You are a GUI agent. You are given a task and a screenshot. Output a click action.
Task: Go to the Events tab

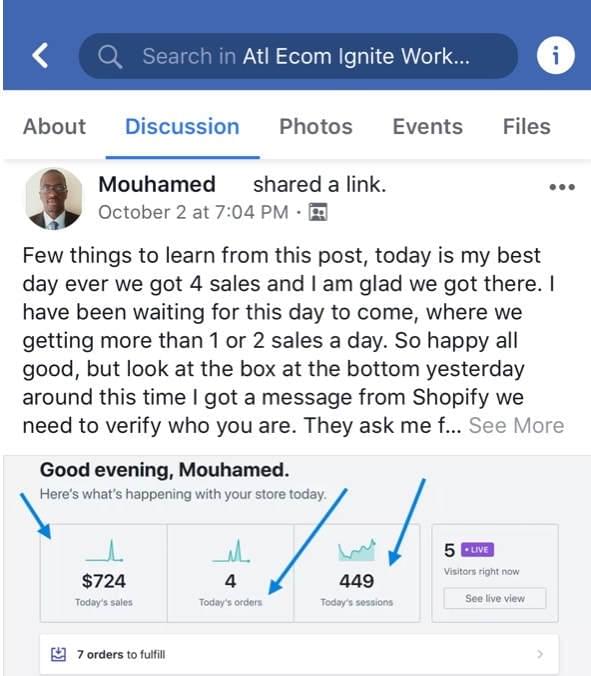[x=428, y=126]
